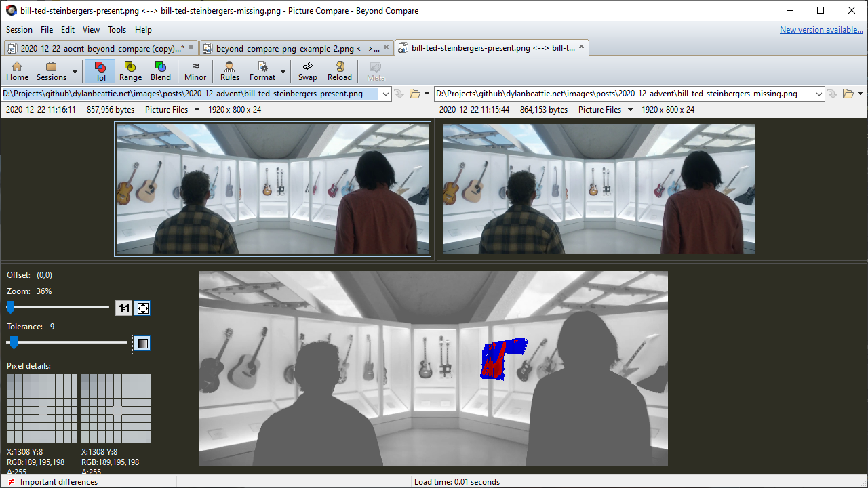Switch to the 2020-12-22-aocnt-beyond-compare tab
The image size is (868, 488).
[101, 48]
